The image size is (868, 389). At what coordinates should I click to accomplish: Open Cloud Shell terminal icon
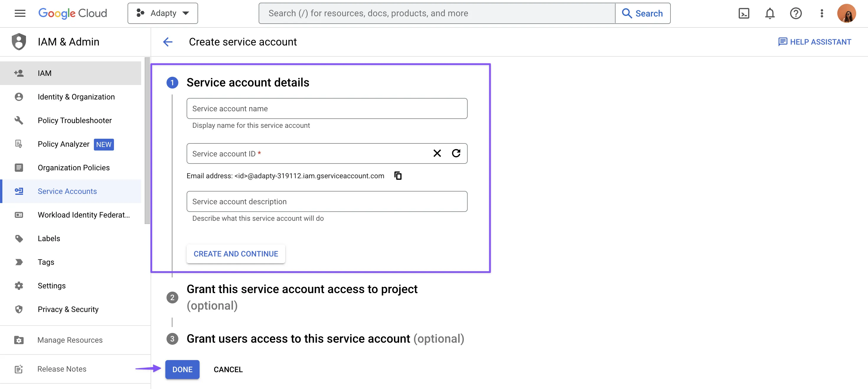[x=744, y=14]
